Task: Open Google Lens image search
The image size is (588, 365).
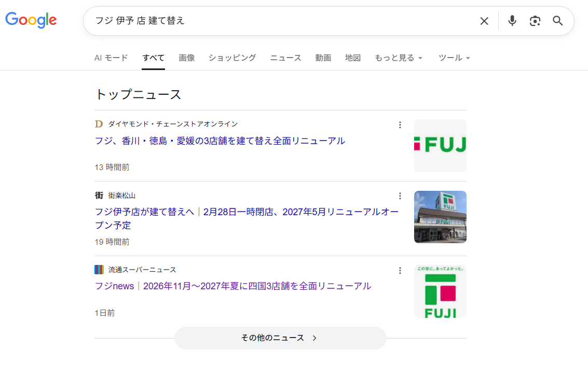Action: [x=535, y=21]
